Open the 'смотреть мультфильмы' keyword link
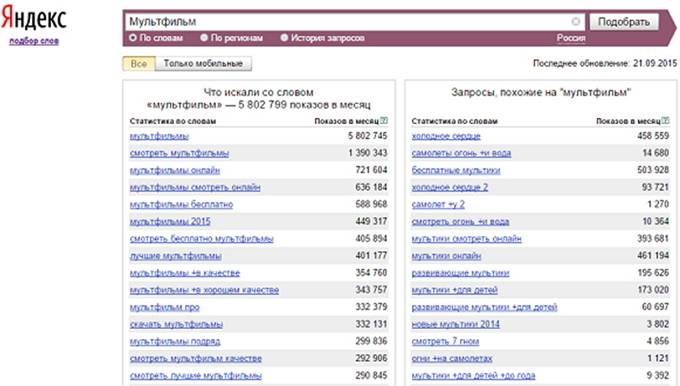 tap(179, 153)
